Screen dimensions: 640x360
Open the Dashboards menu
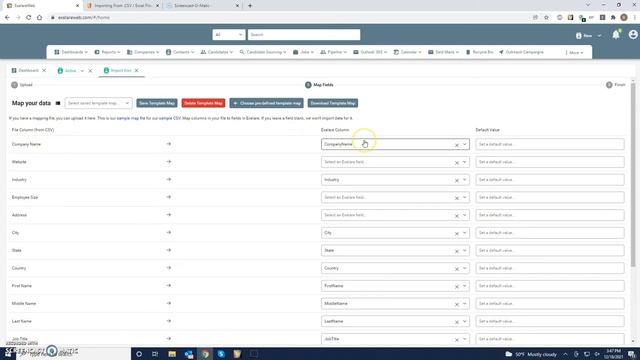pyautogui.click(x=71, y=52)
